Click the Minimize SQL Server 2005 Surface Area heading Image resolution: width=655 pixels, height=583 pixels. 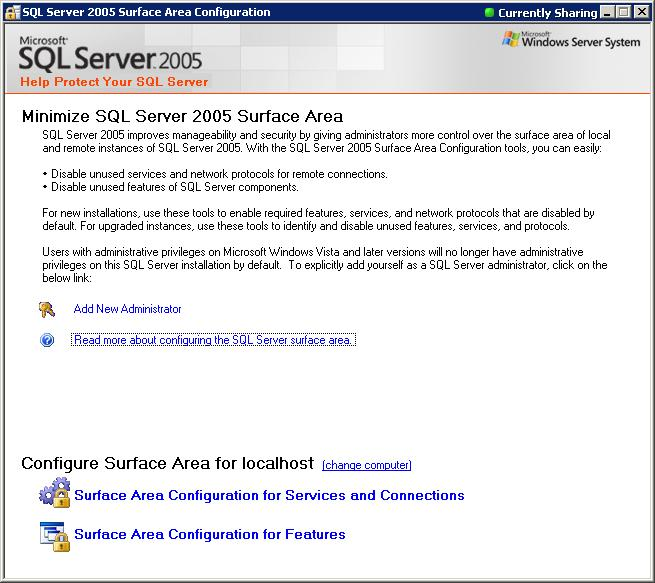pos(183,116)
